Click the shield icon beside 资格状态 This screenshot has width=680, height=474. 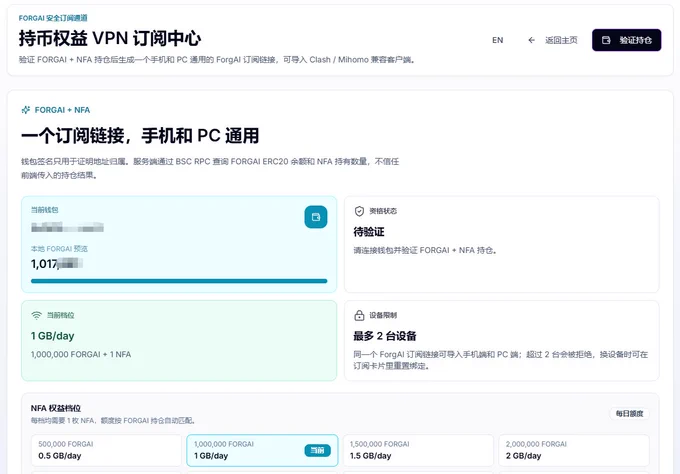[x=359, y=211]
